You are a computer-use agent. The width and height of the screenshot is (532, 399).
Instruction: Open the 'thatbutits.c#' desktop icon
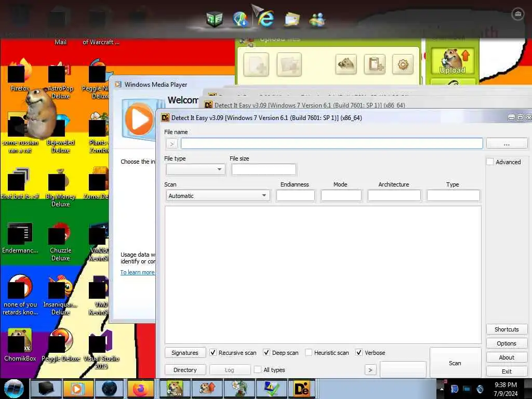[x=20, y=183]
